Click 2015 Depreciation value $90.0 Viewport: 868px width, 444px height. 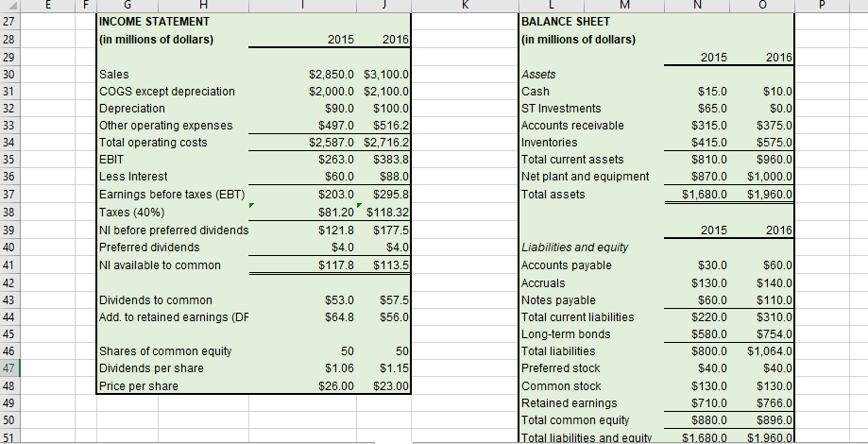[x=336, y=108]
